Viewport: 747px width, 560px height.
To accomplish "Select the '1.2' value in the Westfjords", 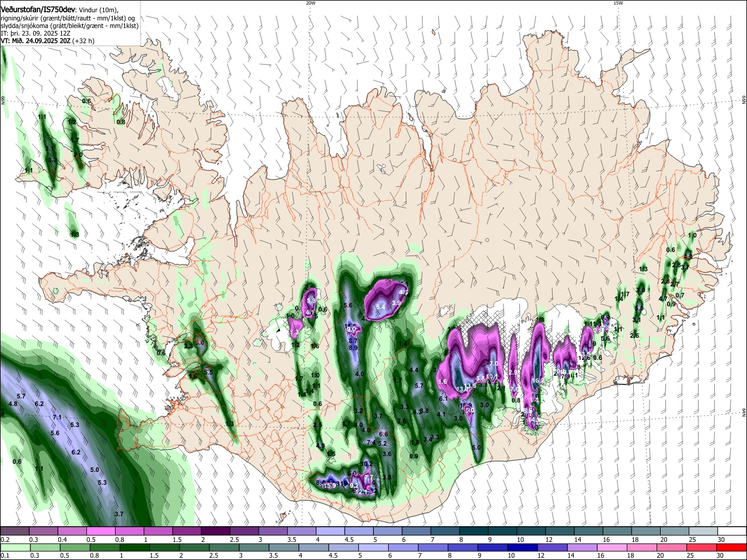I will tap(72, 122).
